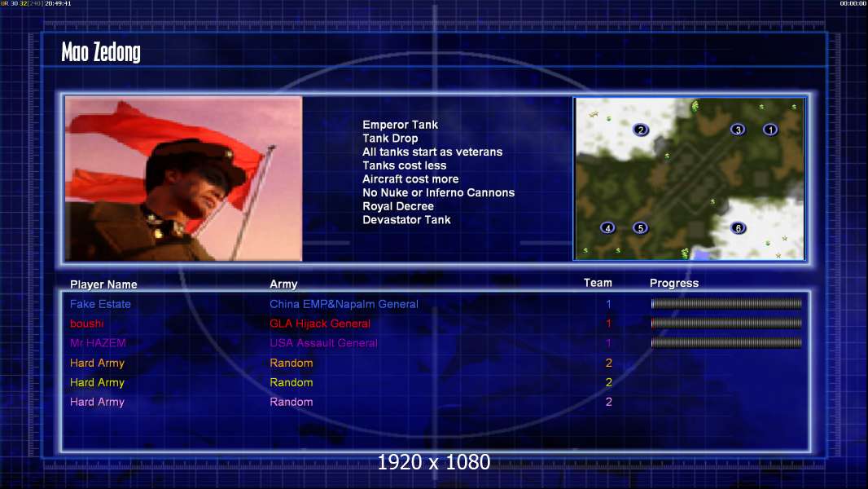Click the Army column header

click(283, 284)
